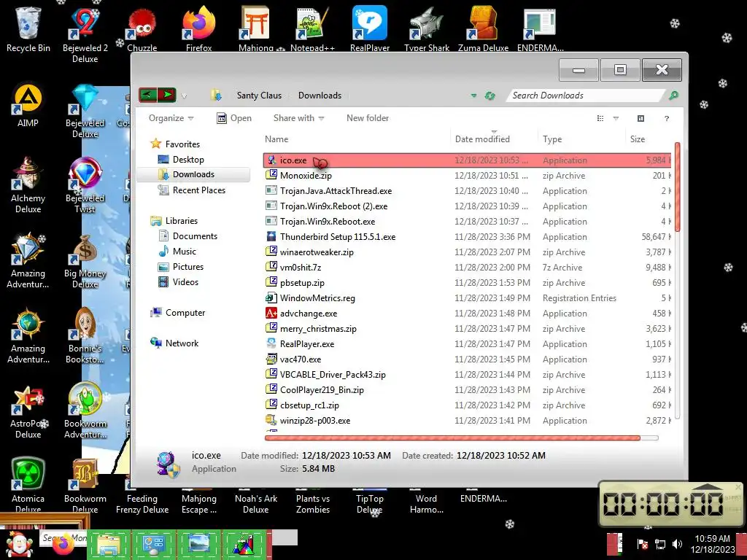
Task: Launch the Bejeweled 2 Deluxe shortcut
Action: tap(85, 34)
